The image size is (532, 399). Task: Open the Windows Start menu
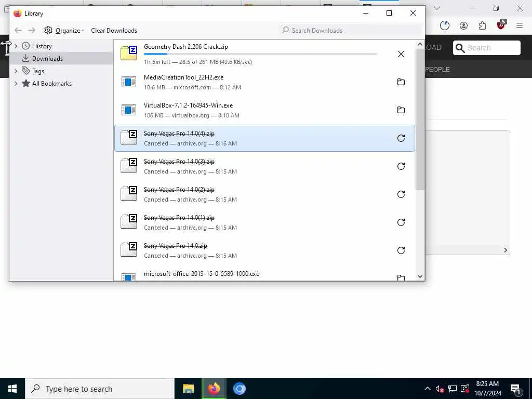[x=12, y=389]
